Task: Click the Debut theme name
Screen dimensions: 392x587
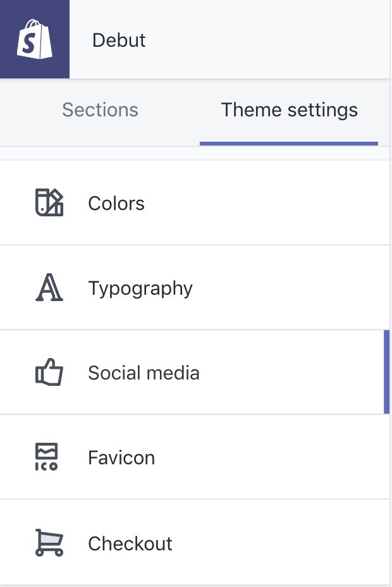Action: (x=119, y=40)
